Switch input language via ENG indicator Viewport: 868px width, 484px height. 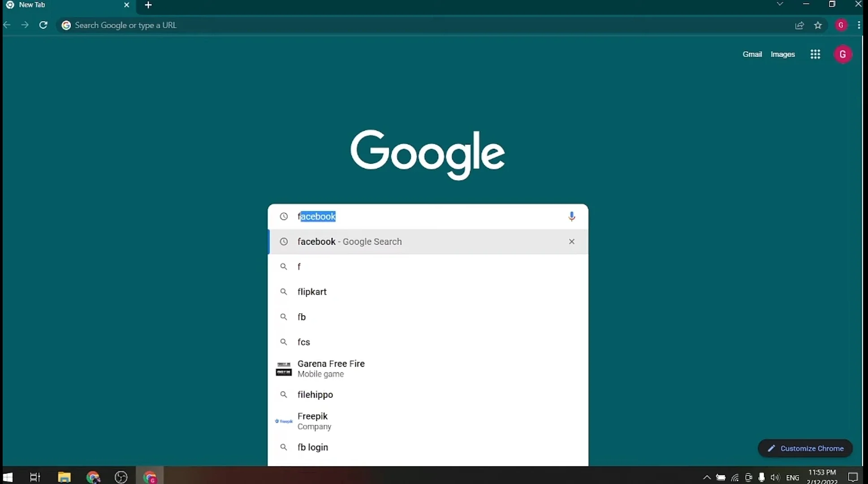tap(793, 478)
